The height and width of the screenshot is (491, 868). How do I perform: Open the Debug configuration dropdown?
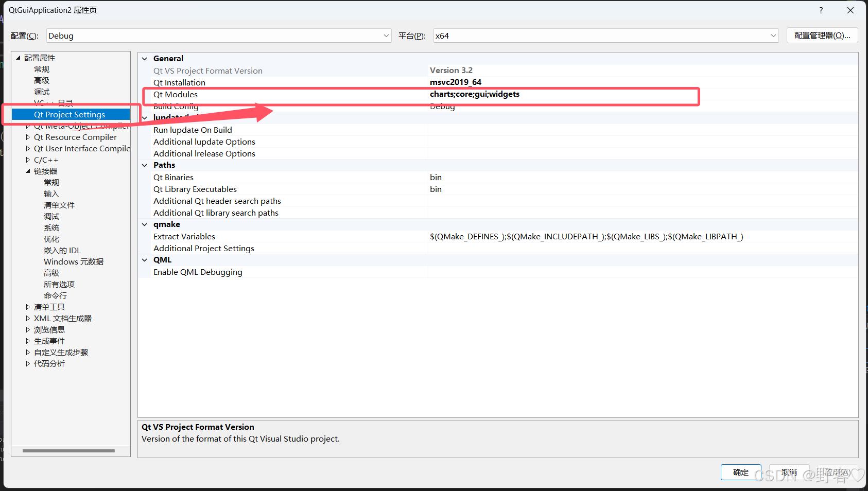click(386, 36)
